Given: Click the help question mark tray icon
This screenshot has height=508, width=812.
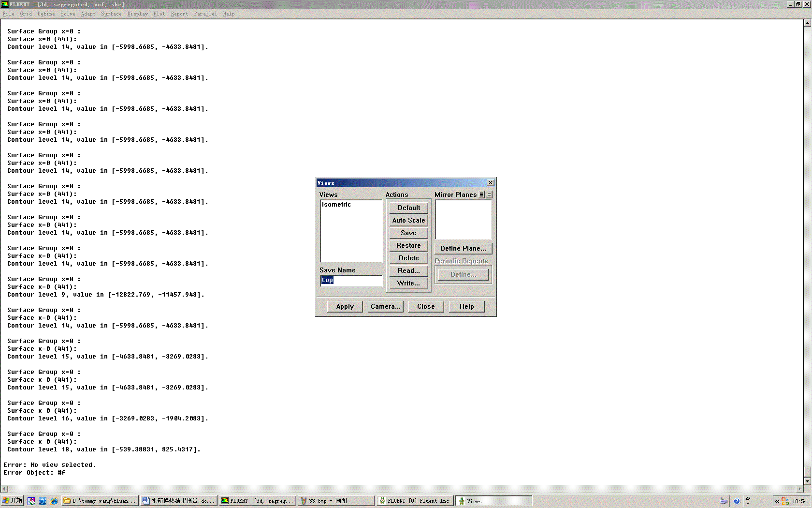Looking at the screenshot, I should pos(737,501).
